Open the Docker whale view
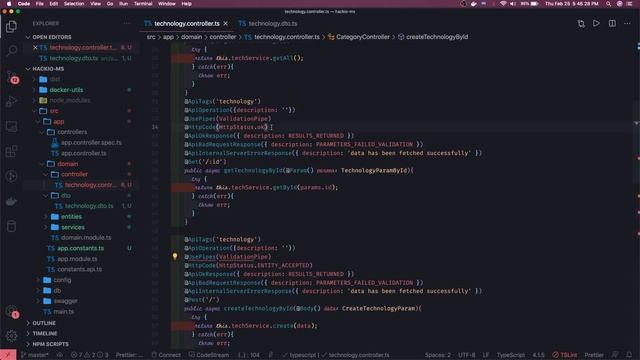Screen dimensions: 640x360 pyautogui.click(x=11, y=201)
